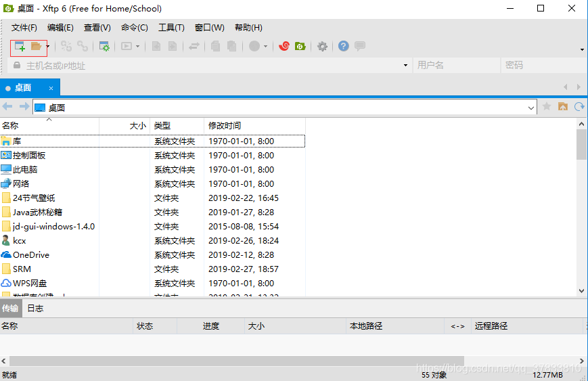588x381 pixels.
Task: Click the Open Session folder icon
Action: click(36, 47)
